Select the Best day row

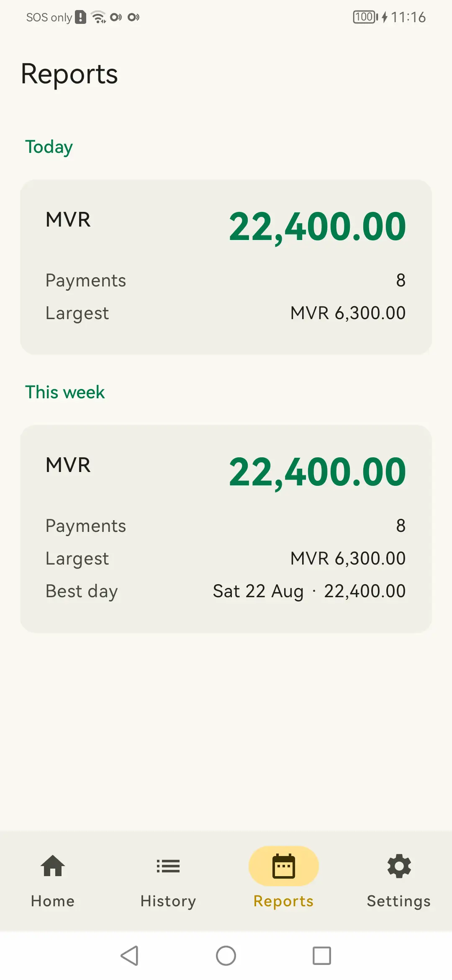click(226, 591)
